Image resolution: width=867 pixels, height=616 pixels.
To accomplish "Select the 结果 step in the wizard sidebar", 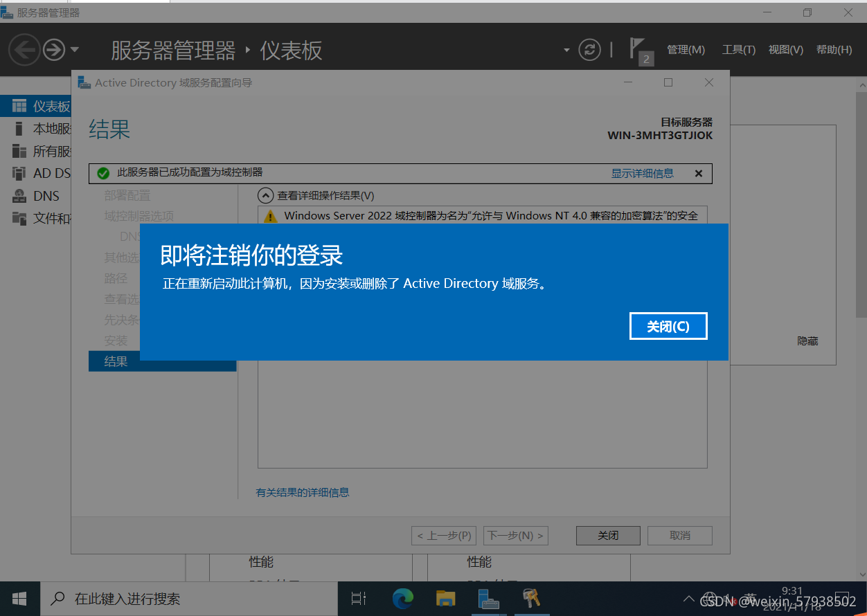I will pyautogui.click(x=163, y=361).
